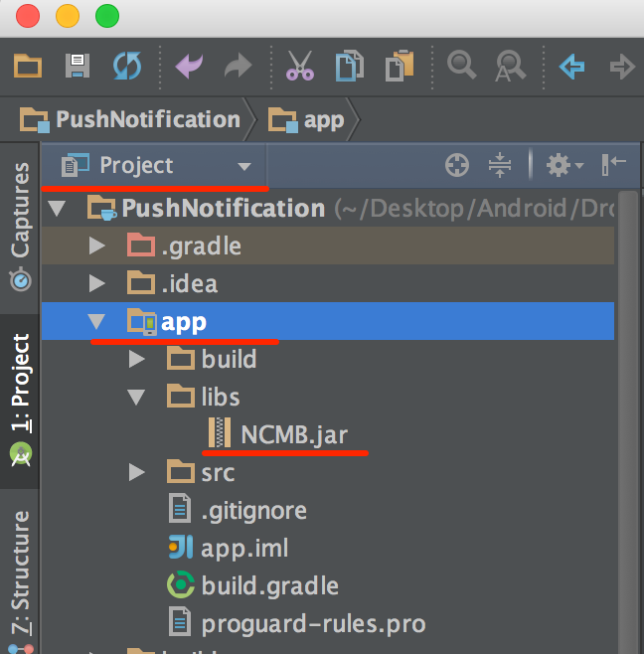Collapse the libs folder arrow
The width and height of the screenshot is (644, 654).
[x=136, y=398]
